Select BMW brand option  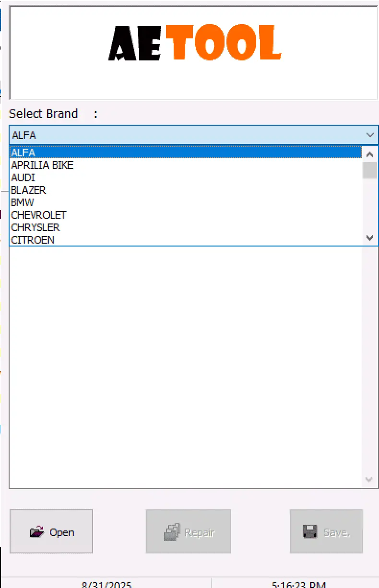click(x=23, y=202)
